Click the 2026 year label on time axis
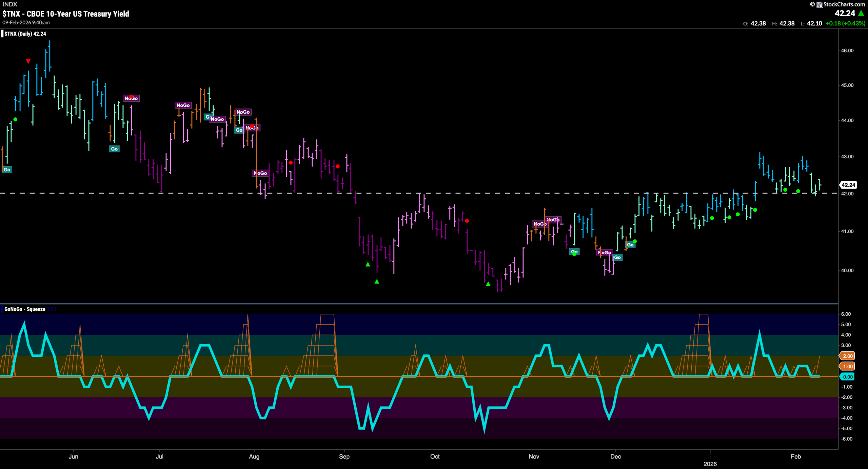Screen dimensions: 868x469 click(710, 464)
